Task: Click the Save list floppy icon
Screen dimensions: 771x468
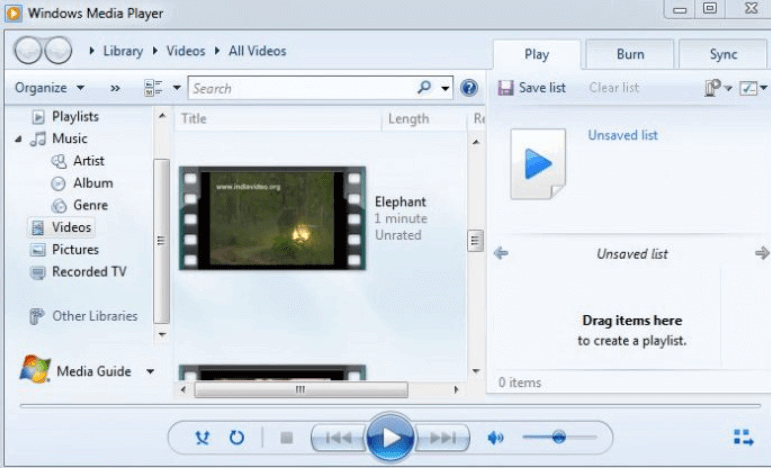Action: click(x=505, y=88)
